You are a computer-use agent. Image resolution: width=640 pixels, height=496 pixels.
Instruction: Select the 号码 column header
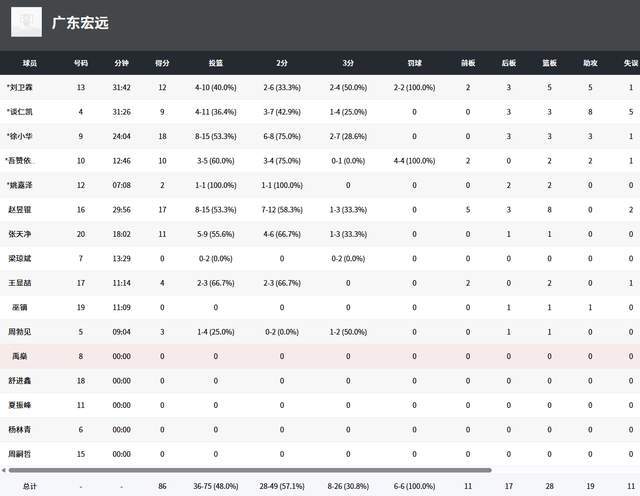[x=80, y=62]
